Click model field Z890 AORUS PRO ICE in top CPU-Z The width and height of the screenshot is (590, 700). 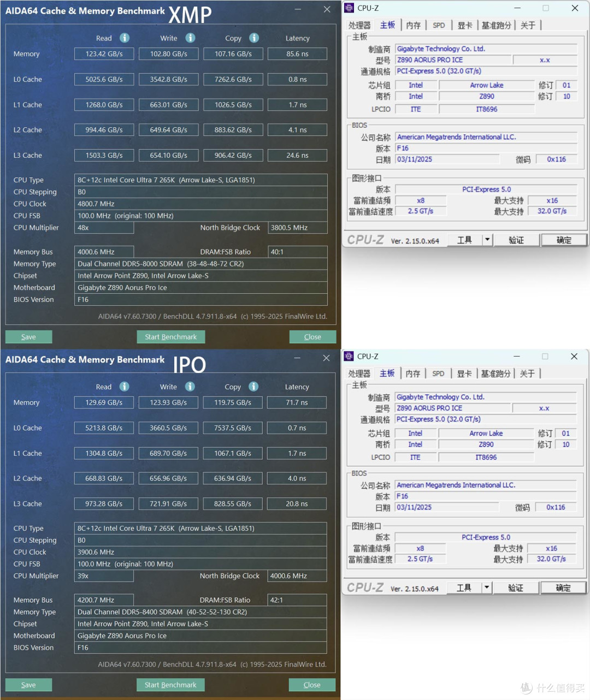click(453, 60)
